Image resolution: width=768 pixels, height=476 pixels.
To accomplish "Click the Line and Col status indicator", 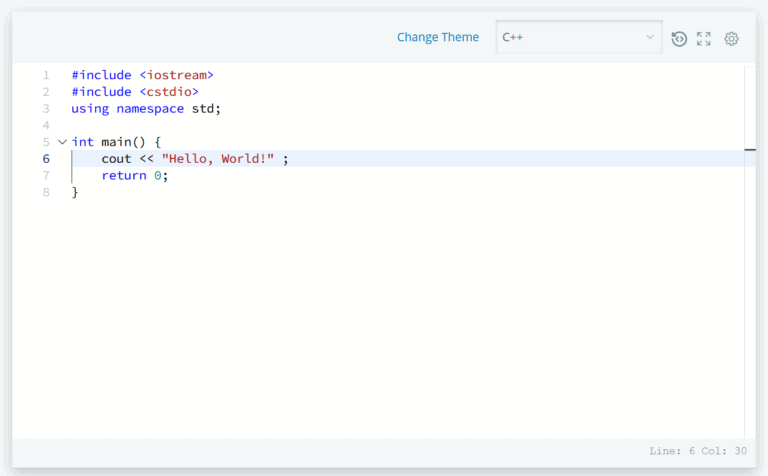I will point(698,451).
